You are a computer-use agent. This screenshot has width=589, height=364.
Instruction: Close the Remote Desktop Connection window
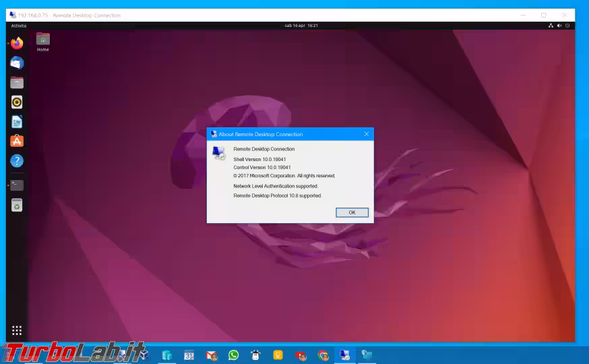[564, 15]
